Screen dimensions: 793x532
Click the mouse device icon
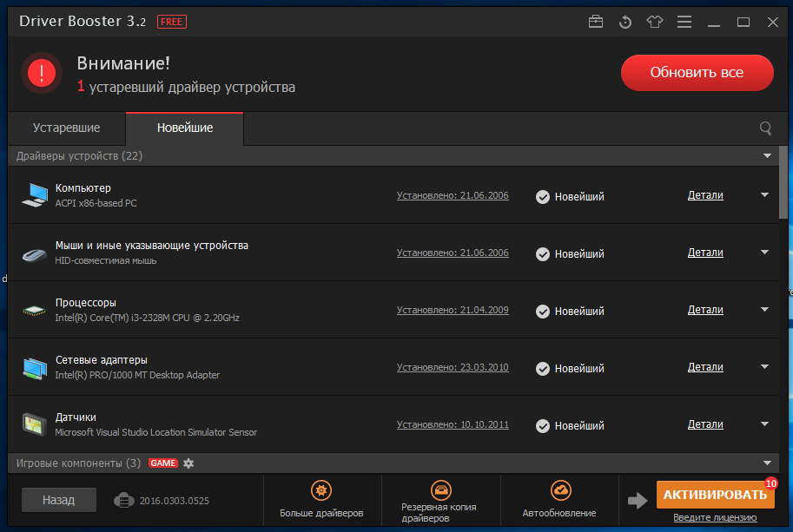pyautogui.click(x=35, y=254)
